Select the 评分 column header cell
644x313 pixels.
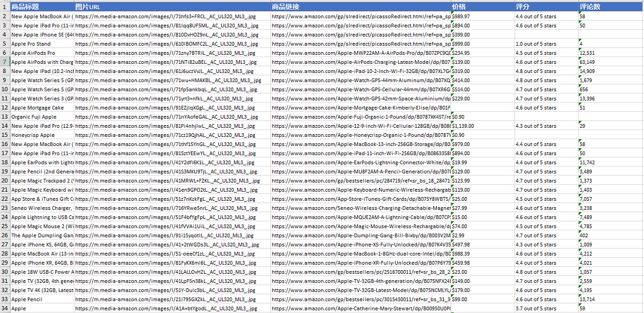pos(546,7)
